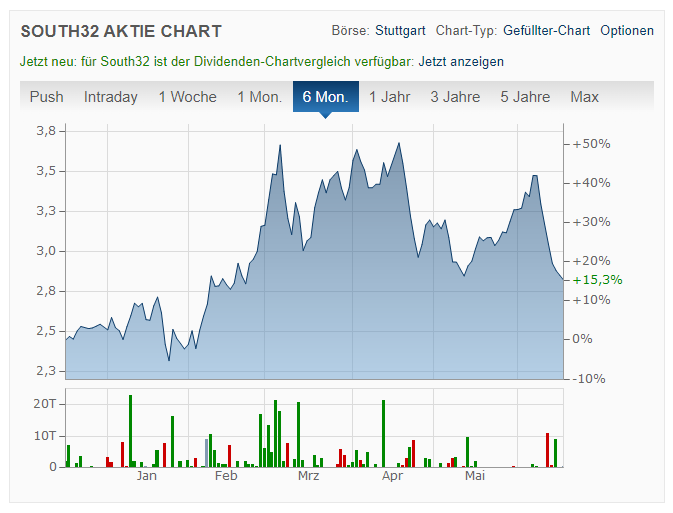The image size is (673, 513).
Task: Select the Intraday time range
Action: 111,97
